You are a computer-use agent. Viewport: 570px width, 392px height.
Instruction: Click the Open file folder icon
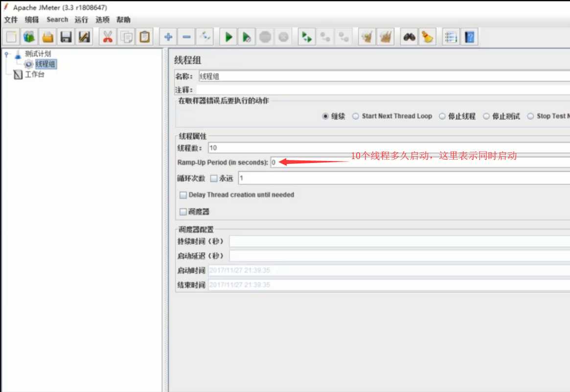tap(47, 37)
